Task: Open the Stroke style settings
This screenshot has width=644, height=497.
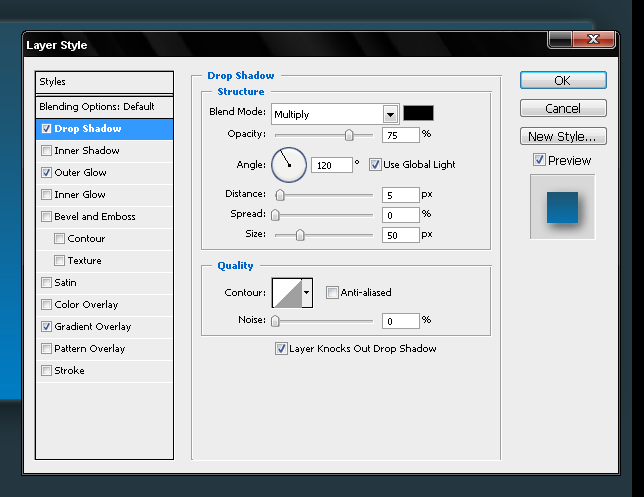Action: (69, 371)
